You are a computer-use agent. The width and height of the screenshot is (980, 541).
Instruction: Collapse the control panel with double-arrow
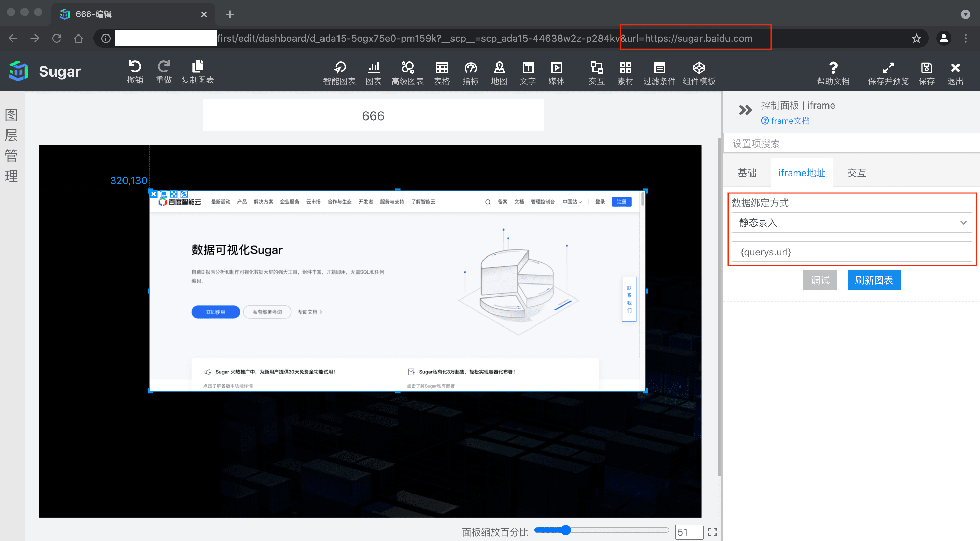pyautogui.click(x=745, y=110)
